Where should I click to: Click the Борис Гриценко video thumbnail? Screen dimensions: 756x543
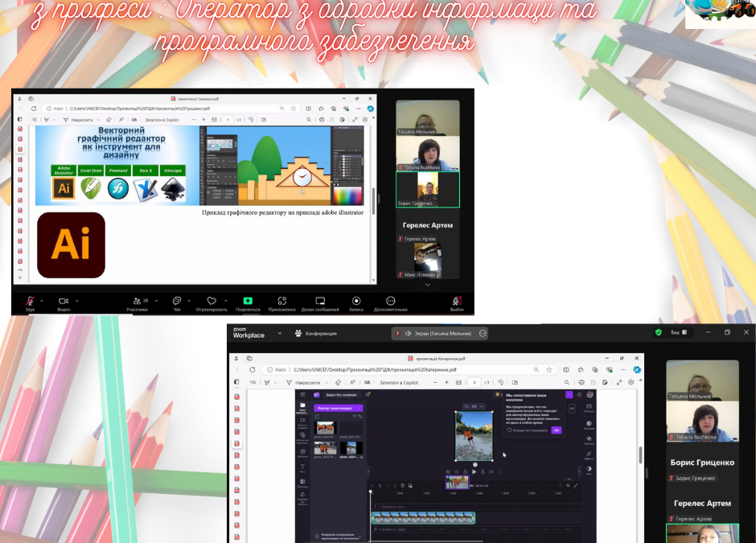tap(427, 190)
